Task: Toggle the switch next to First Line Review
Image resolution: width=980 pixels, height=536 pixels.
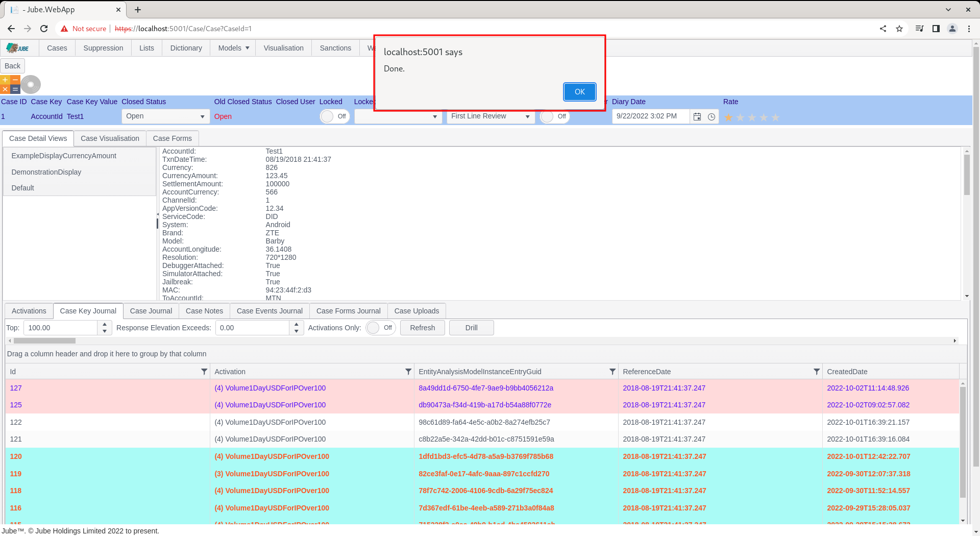Action: 555,116
